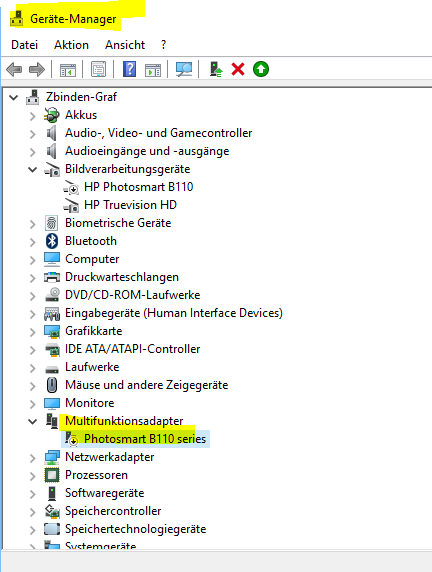The width and height of the screenshot is (432, 572).
Task: Open the Ansicht menu
Action: [125, 45]
